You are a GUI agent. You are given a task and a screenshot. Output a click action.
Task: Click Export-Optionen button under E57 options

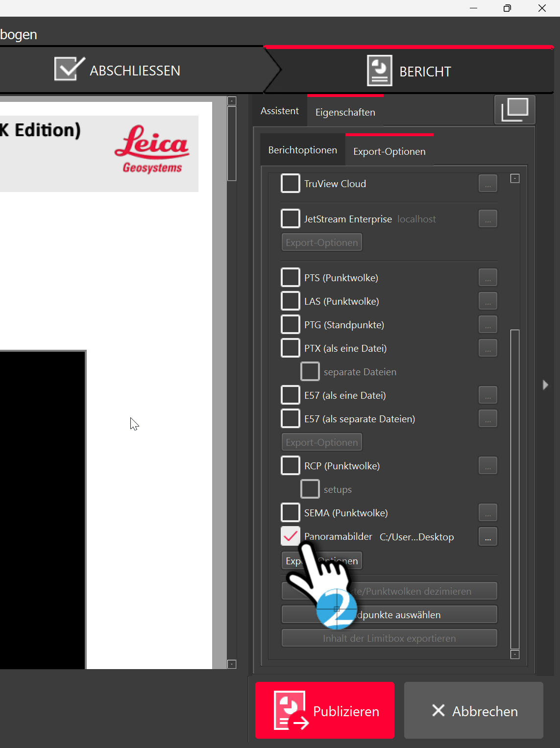(x=322, y=442)
